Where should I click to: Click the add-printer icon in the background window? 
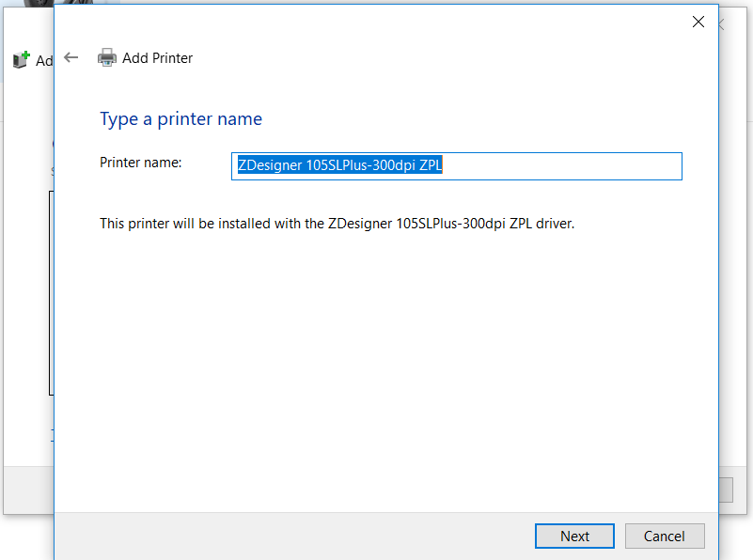tap(21, 58)
